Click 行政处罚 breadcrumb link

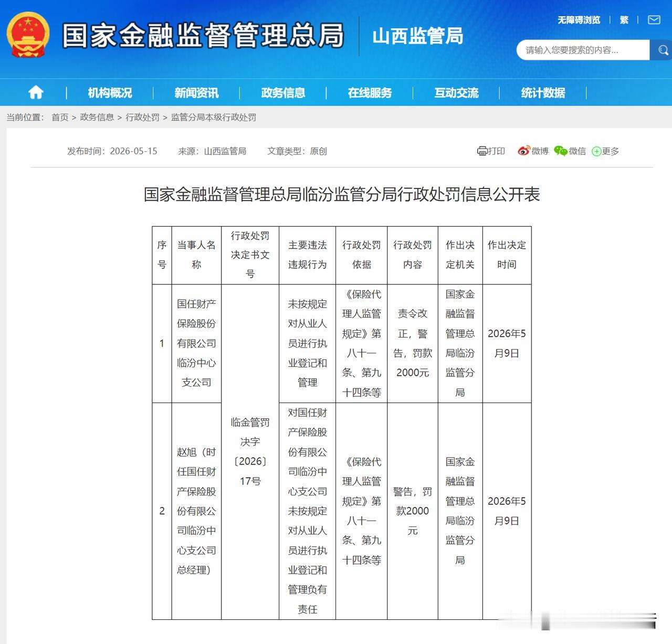point(142,117)
